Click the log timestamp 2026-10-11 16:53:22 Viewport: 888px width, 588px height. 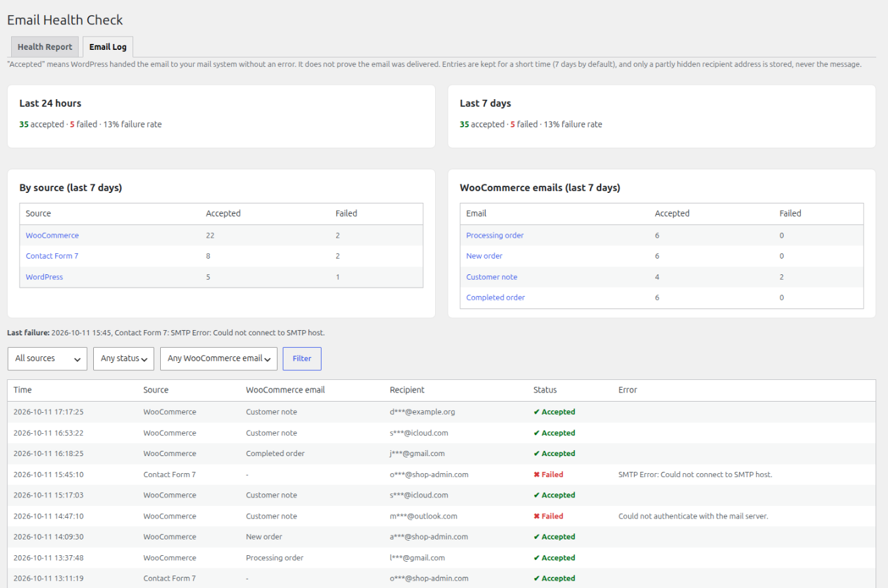coord(49,433)
